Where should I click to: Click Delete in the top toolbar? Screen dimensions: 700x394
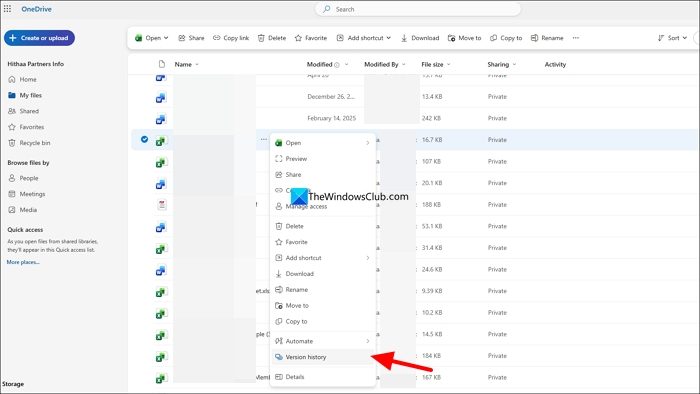tap(272, 38)
